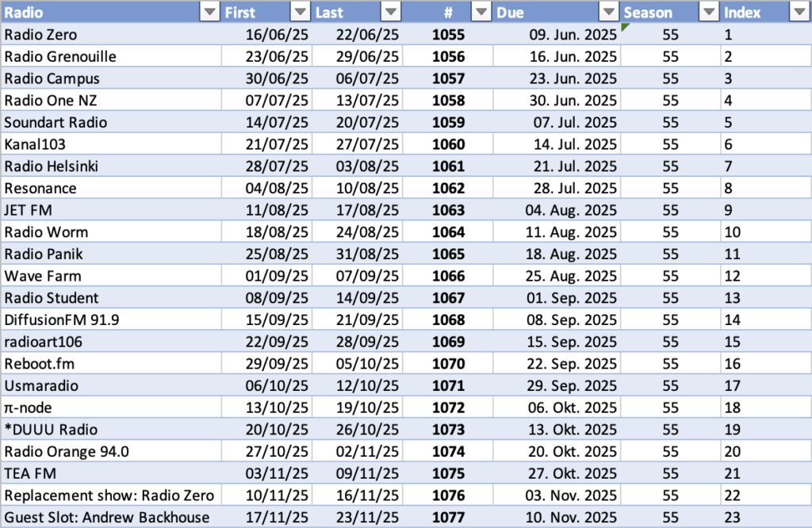
Task: Select Replacement show: Radio Zero cell
Action: coord(109,495)
